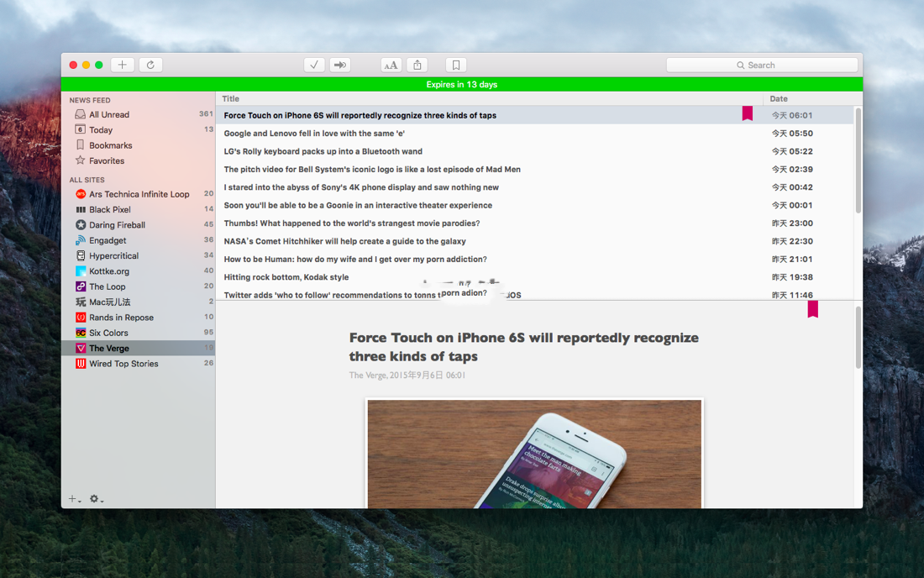Open article 'Thumbs! What happened' about movie parodies
Viewport: 924px width, 578px height.
[352, 223]
